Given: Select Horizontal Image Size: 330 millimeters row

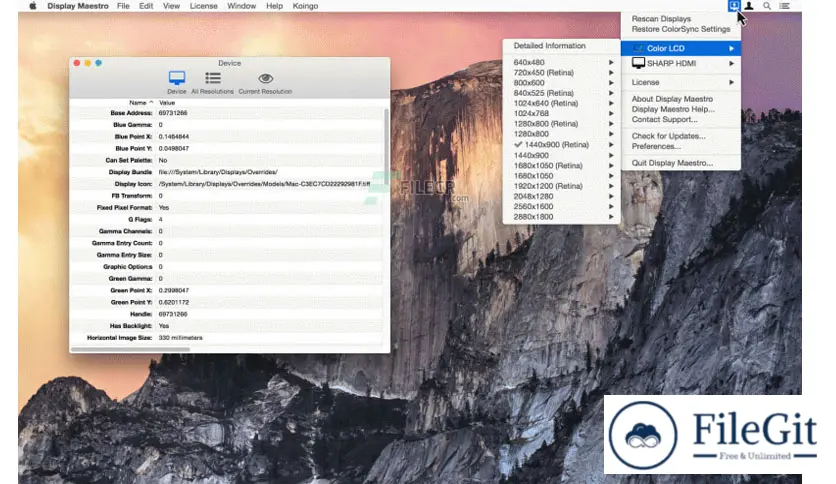Looking at the screenshot, I should tap(227, 337).
